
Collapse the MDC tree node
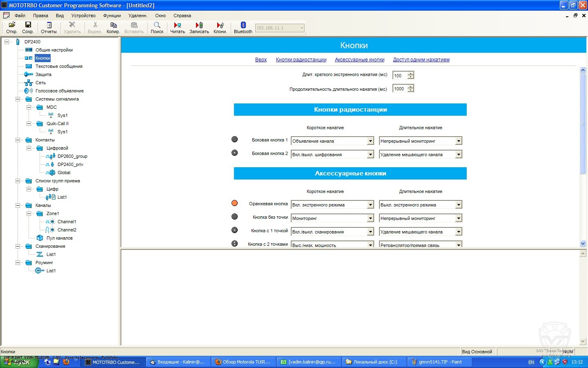(29, 107)
